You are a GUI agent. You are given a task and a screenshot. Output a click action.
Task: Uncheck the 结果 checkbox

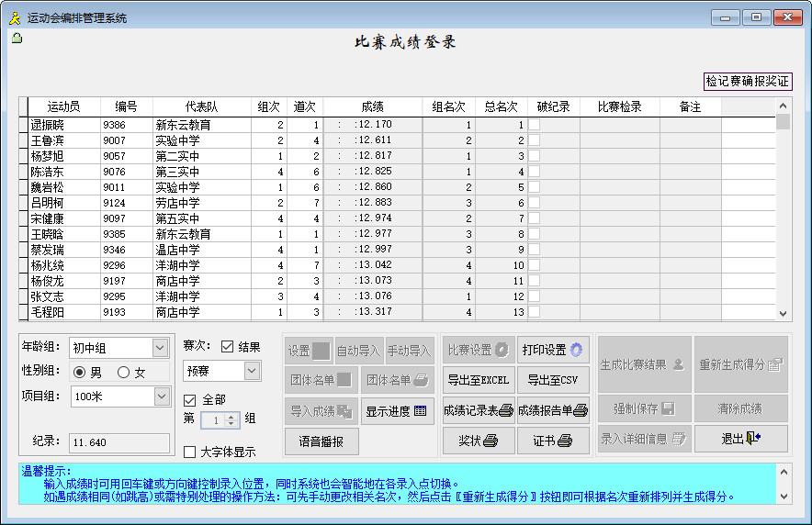click(227, 347)
